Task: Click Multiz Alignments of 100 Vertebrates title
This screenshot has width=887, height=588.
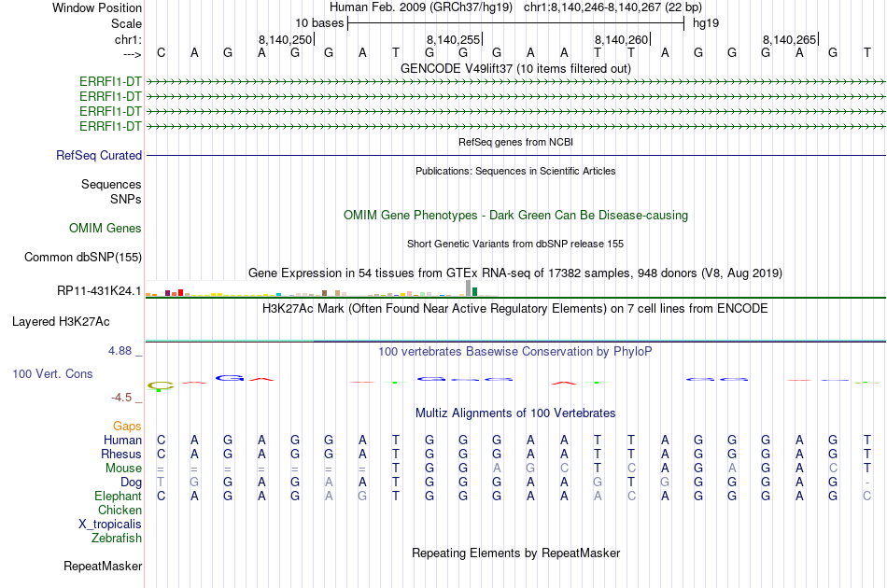Action: coord(515,413)
